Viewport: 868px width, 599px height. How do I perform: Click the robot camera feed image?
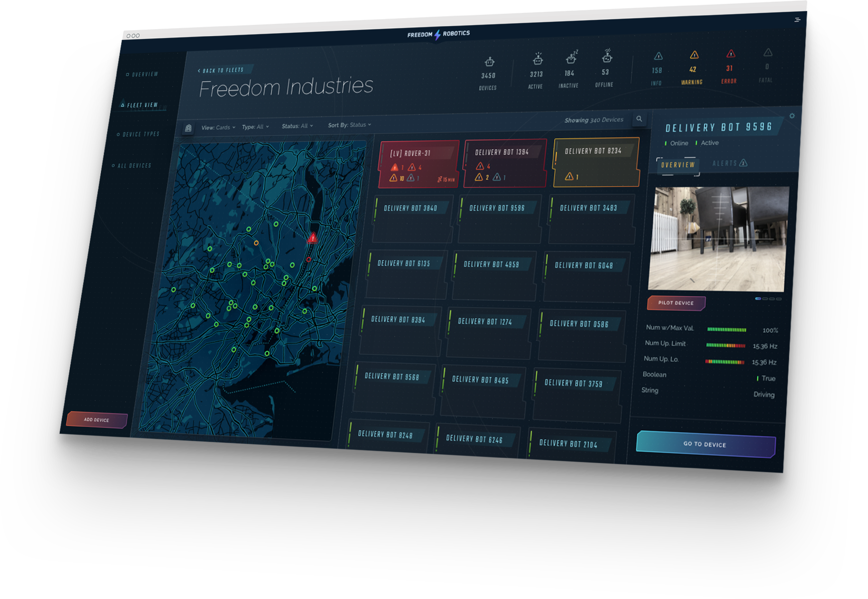(x=717, y=239)
